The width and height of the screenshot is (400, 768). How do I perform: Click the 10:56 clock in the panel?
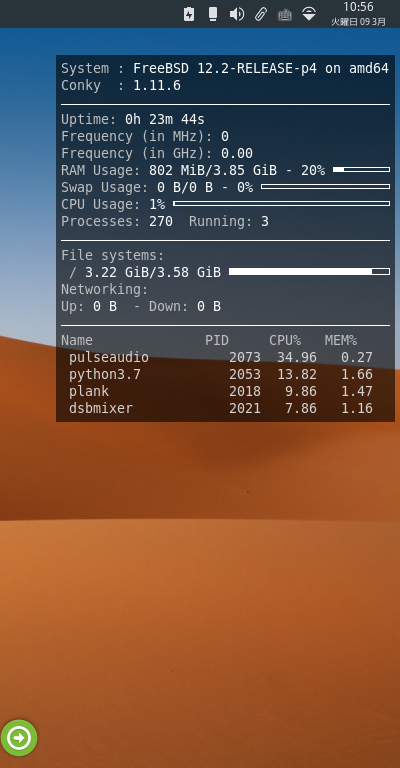pyautogui.click(x=358, y=7)
